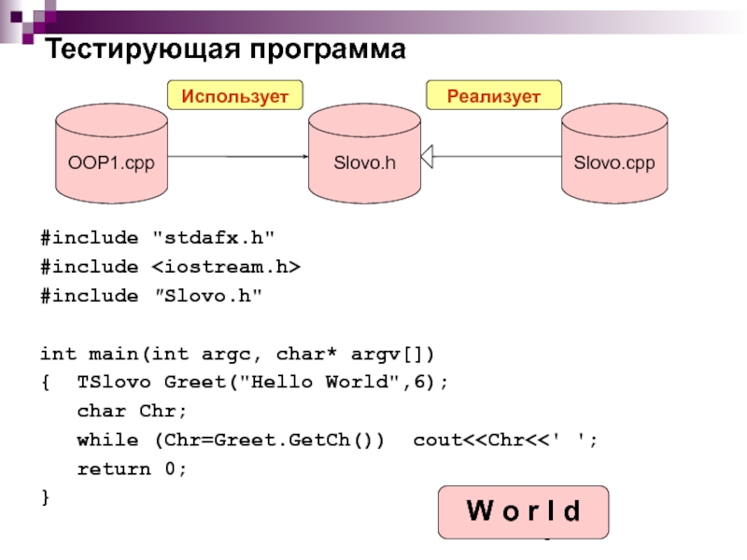Click the closing brace '}' of main
This screenshot has width=747, height=560.
coord(45,497)
